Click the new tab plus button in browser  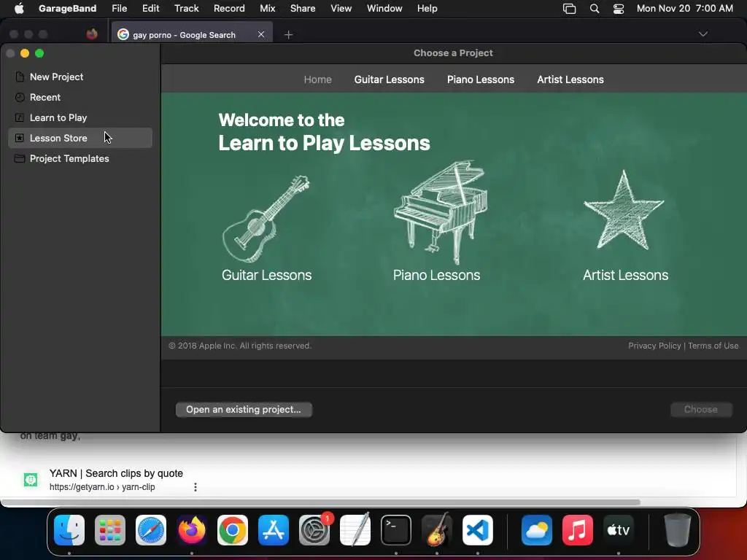click(288, 34)
